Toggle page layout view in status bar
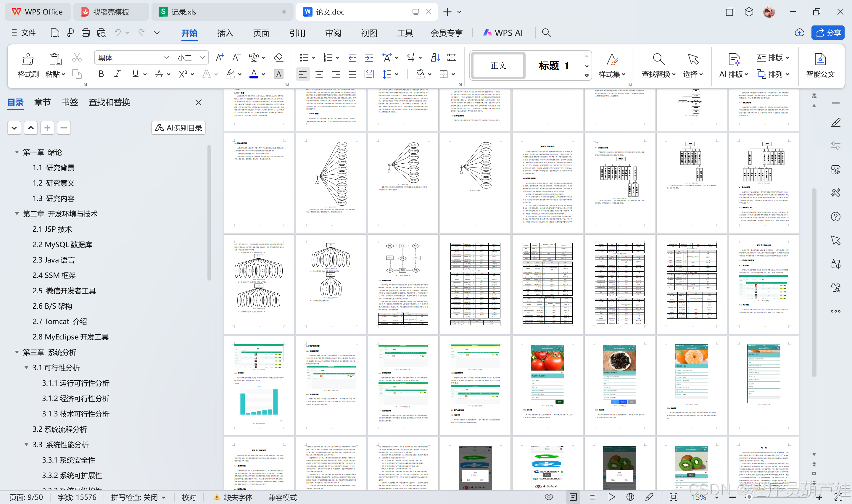This screenshot has height=504, width=852. (573, 497)
